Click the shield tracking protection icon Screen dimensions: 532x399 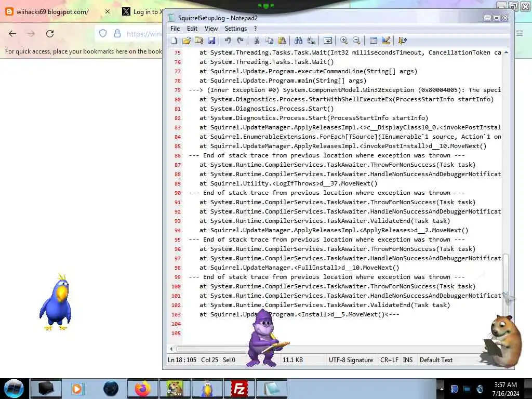pyautogui.click(x=103, y=34)
